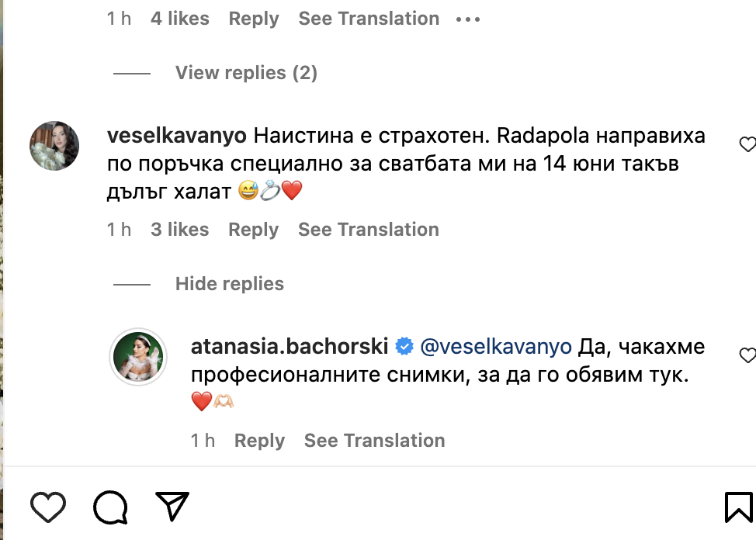This screenshot has height=540, width=756.
Task: Save post with bookmark icon
Action: point(738,507)
